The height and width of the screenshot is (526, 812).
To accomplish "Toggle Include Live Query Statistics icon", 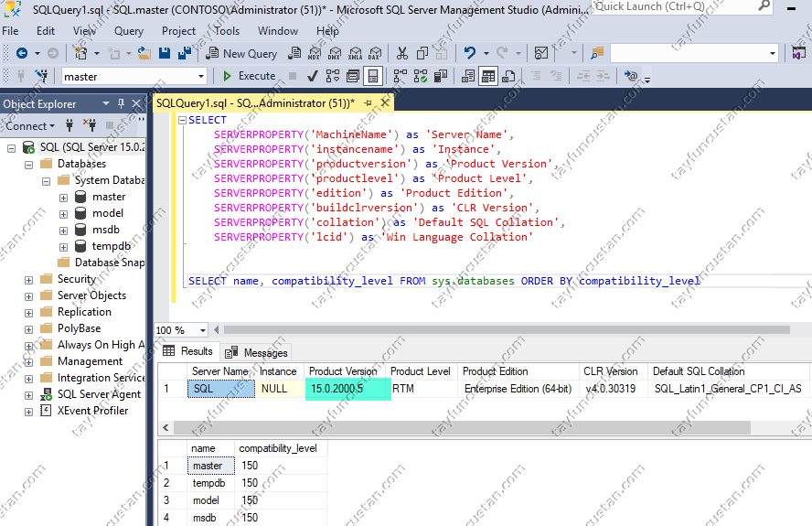I will point(421,76).
